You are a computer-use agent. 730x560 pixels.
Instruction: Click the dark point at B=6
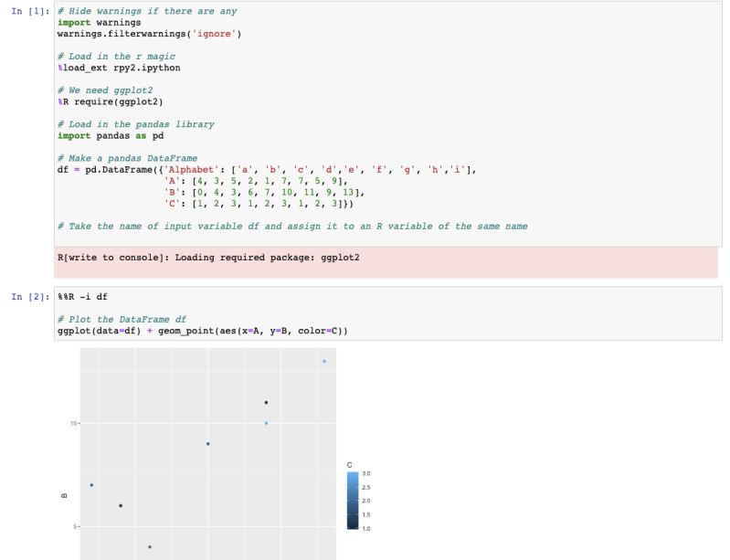[121, 505]
